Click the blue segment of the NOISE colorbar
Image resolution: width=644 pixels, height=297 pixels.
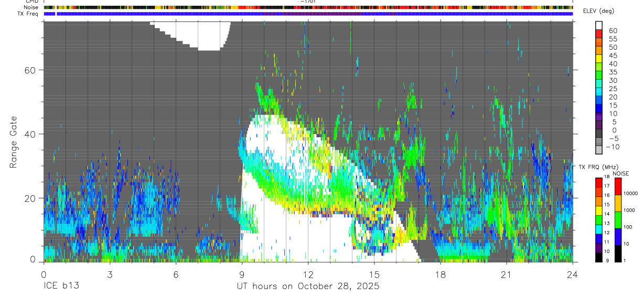(x=617, y=237)
